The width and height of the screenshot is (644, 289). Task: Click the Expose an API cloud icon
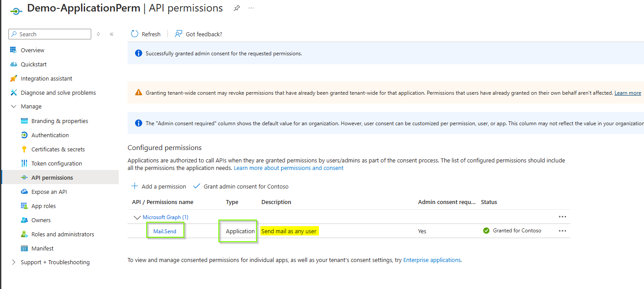click(x=24, y=192)
